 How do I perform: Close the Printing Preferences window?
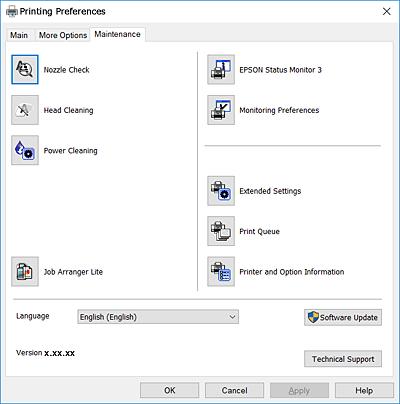point(386,12)
